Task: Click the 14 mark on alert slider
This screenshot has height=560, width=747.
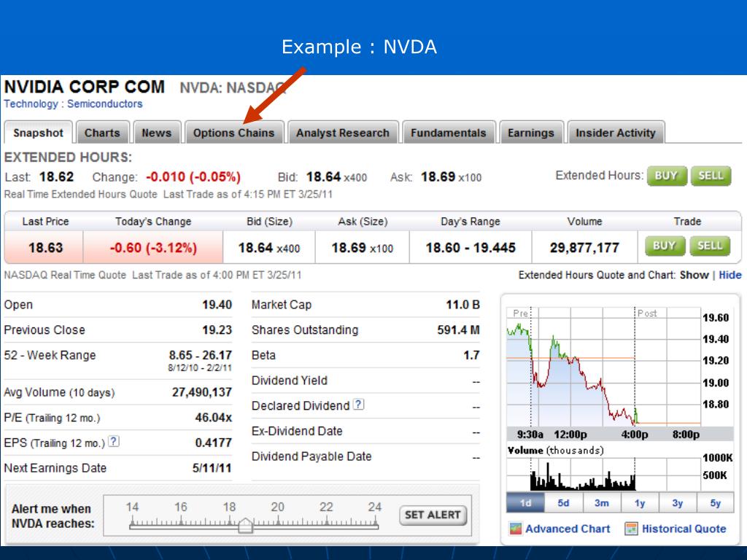Action: coord(133,507)
